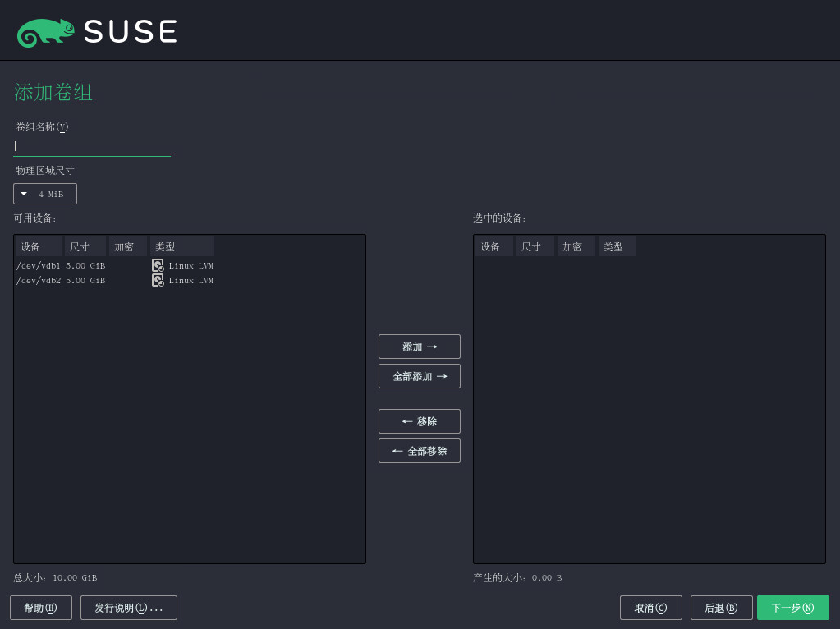Viewport: 840px width, 629px height.
Task: Click the LVM disk icon for /dev/vdb2
Action: pyautogui.click(x=158, y=280)
